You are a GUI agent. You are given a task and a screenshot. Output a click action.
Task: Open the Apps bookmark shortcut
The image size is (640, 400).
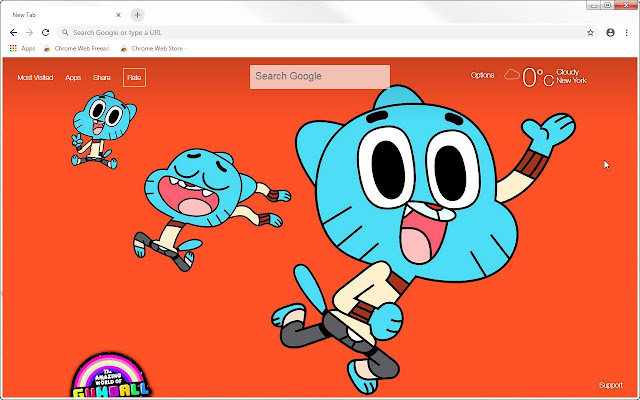tap(22, 49)
